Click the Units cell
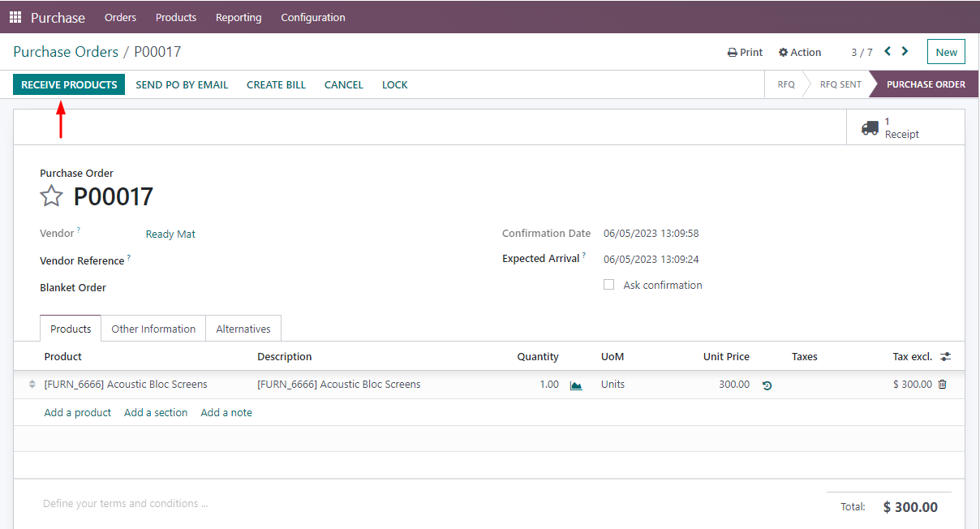Image resolution: width=980 pixels, height=529 pixels. pos(613,385)
